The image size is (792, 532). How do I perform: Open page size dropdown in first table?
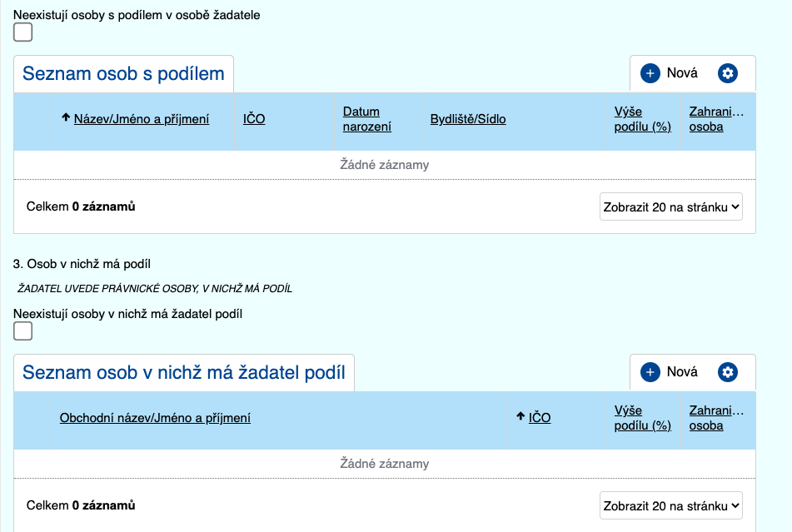tap(670, 206)
